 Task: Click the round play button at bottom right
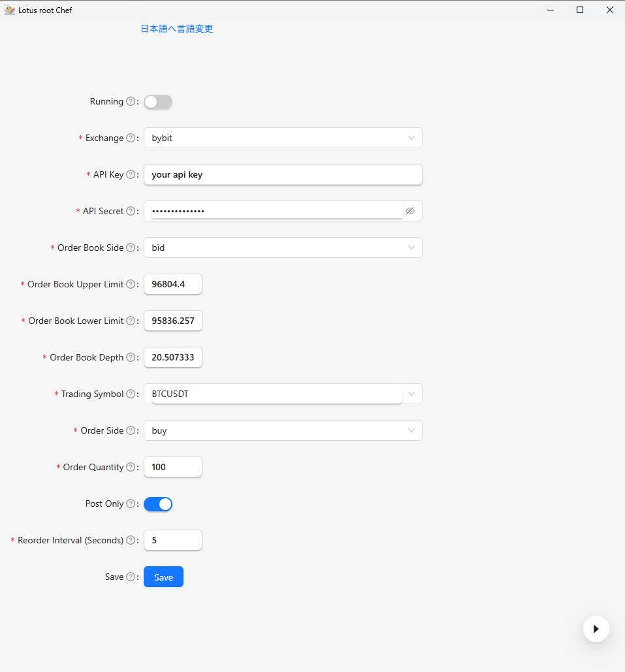(x=596, y=629)
